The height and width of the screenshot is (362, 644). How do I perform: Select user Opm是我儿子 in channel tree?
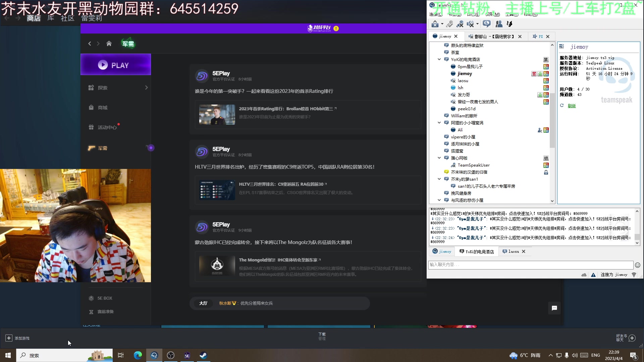[470, 66]
